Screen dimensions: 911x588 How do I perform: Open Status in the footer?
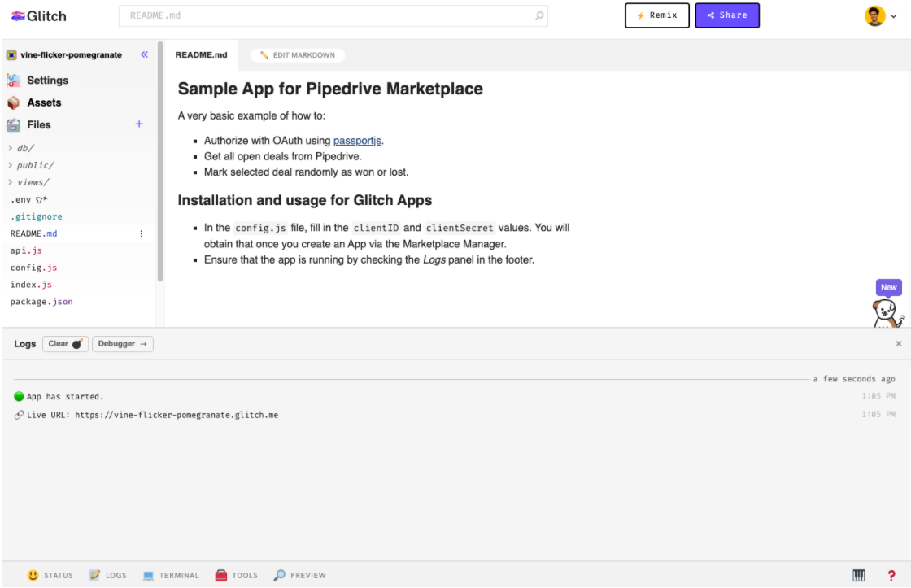pyautogui.click(x=50, y=575)
